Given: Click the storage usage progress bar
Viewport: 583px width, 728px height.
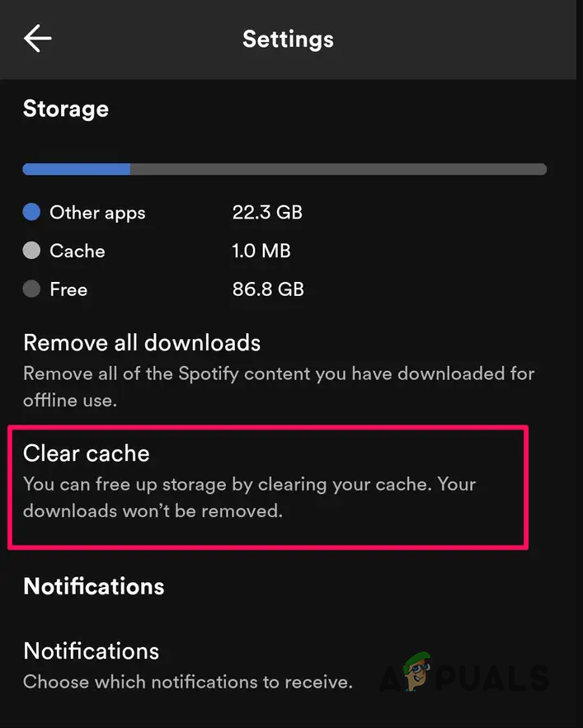Looking at the screenshot, I should point(284,168).
